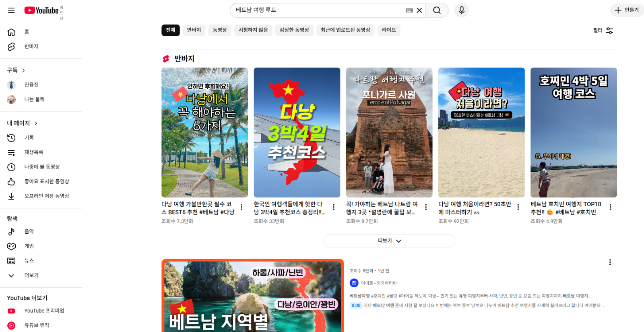Open more options for 꼭! 가야하는 베트남 나트랑 short
This screenshot has height=332, width=644.
coord(426,207)
